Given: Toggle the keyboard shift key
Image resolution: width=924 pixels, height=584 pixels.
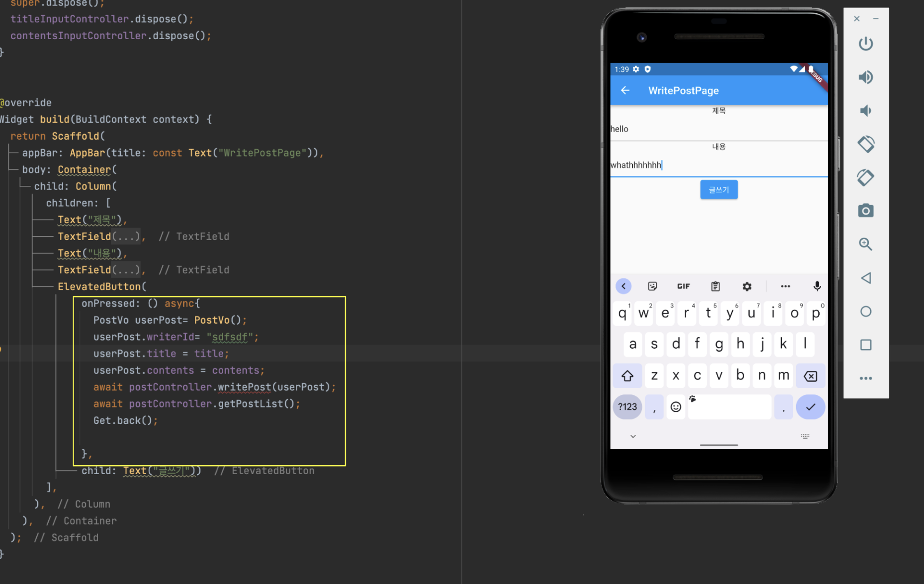Looking at the screenshot, I should [627, 376].
